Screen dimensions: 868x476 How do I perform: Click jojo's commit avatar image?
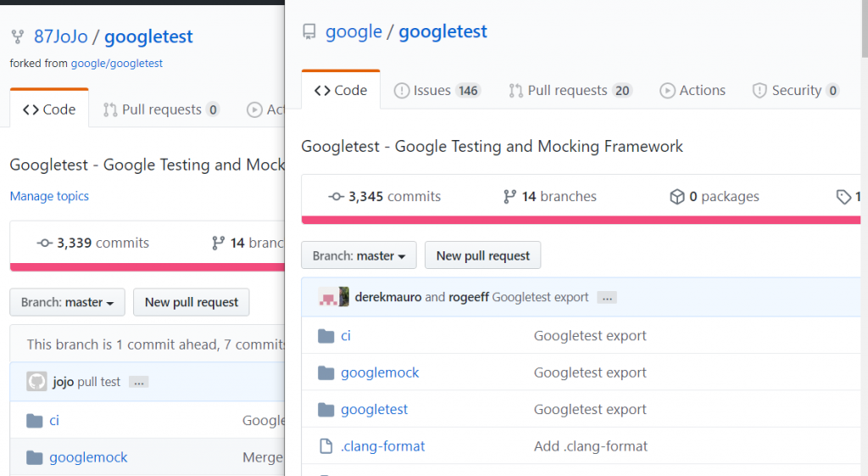coord(36,382)
